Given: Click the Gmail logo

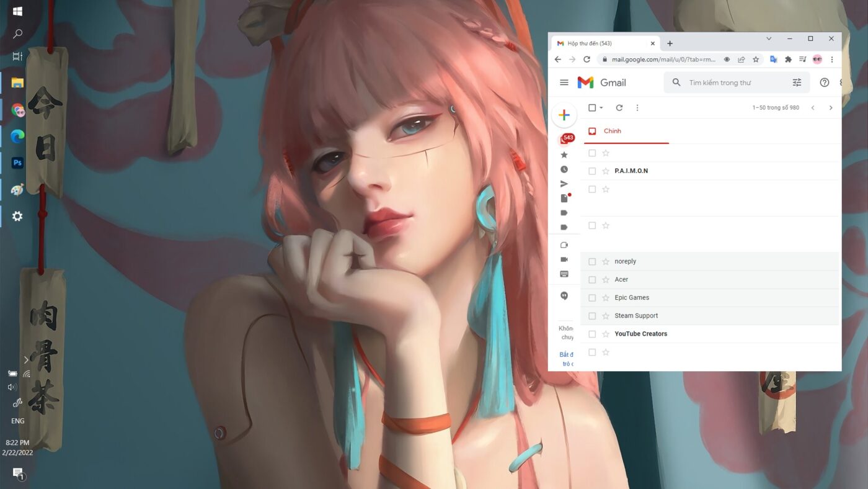Looking at the screenshot, I should pyautogui.click(x=601, y=83).
